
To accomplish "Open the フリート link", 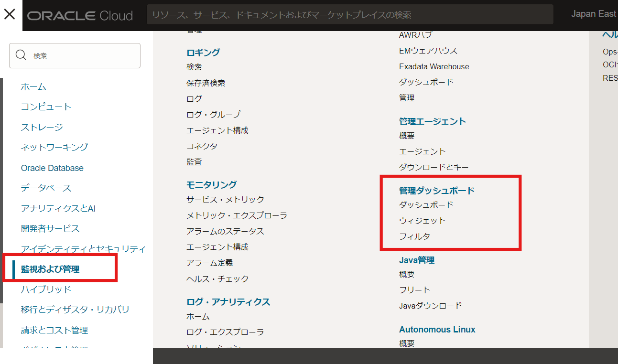I will tap(414, 290).
